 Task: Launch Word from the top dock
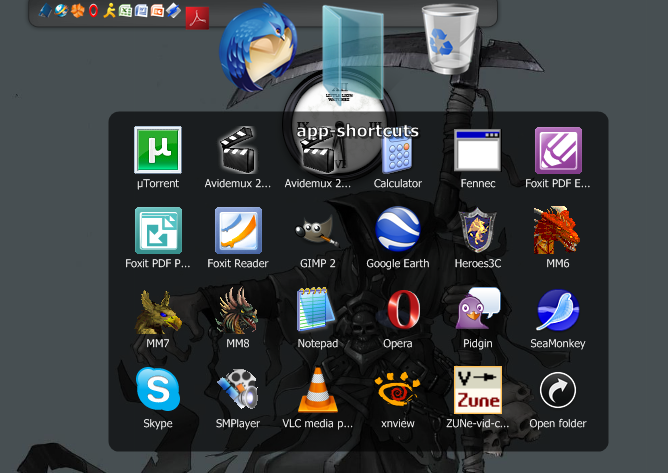click(x=141, y=11)
